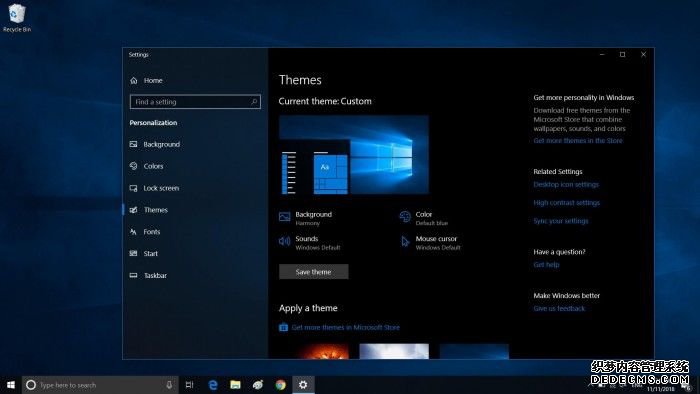
Task: Click the Mouse cursor pointer icon
Action: 405,241
